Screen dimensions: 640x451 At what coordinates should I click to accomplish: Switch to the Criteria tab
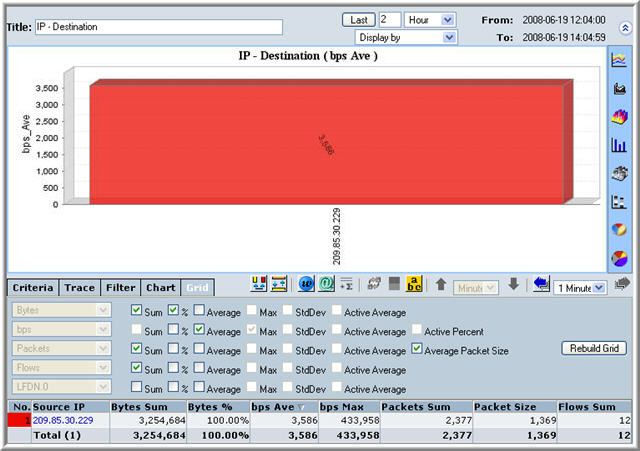tap(33, 288)
